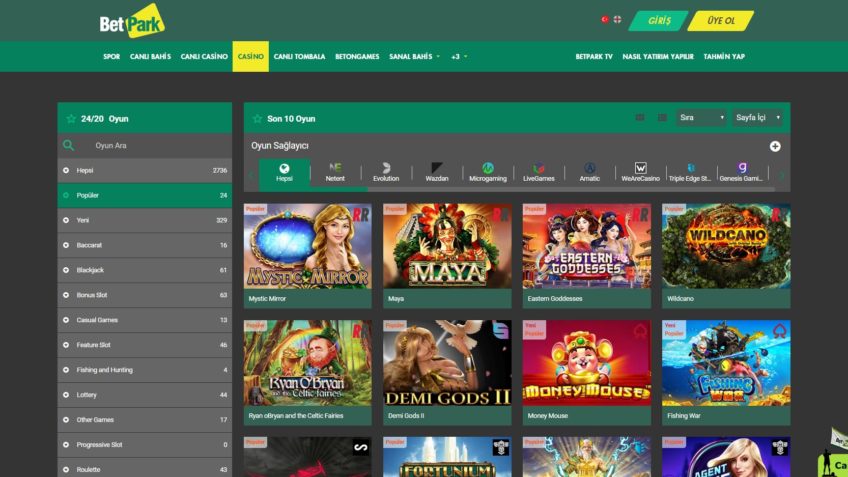Click the Roulette category row
The image size is (848, 477).
coord(145,469)
